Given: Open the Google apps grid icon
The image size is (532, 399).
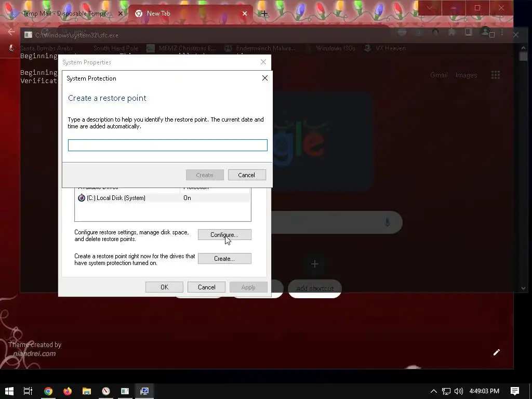Looking at the screenshot, I should (x=495, y=75).
